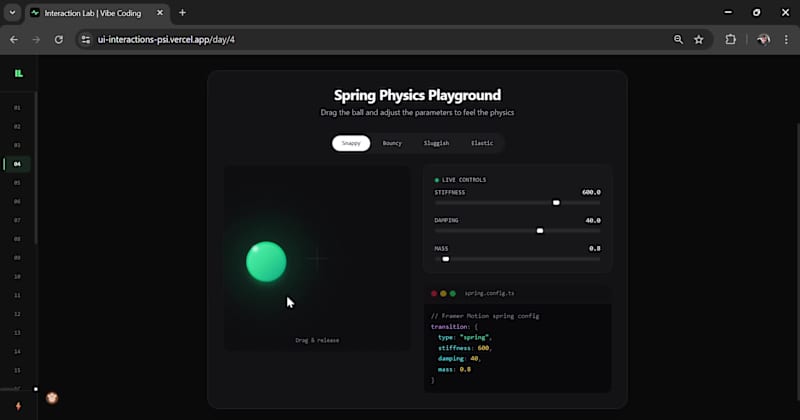Go to day 12 in the sidebar
Image resolution: width=800 pixels, height=420 pixels.
17,314
